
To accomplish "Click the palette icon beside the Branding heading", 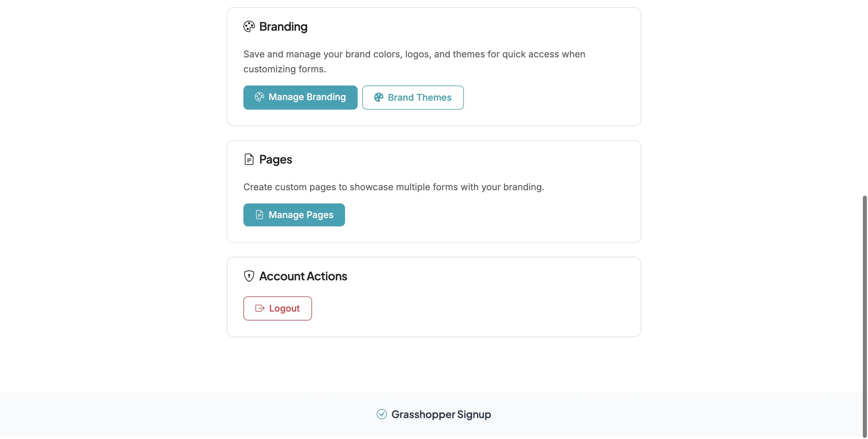I will click(249, 26).
